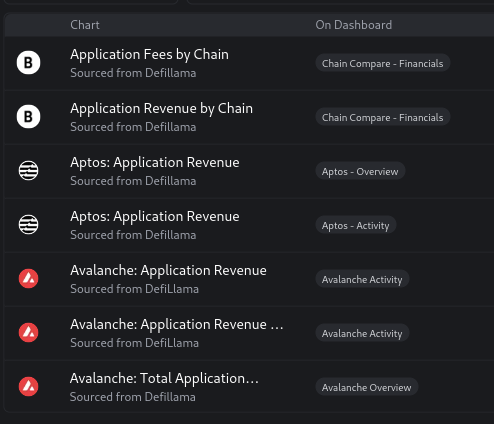Open the Avalanche Activity tag next to the untruncated Avalanche: Application Revenue
This screenshot has width=494, height=424.
pyautogui.click(x=362, y=279)
